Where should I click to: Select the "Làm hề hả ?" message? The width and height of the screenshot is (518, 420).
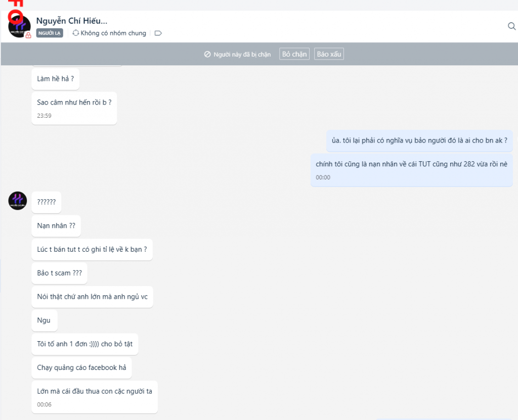point(55,79)
